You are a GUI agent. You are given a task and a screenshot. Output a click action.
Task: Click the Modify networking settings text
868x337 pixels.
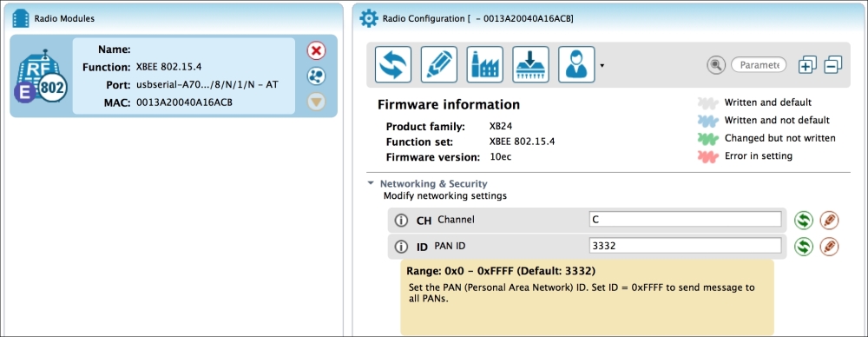pyautogui.click(x=445, y=195)
